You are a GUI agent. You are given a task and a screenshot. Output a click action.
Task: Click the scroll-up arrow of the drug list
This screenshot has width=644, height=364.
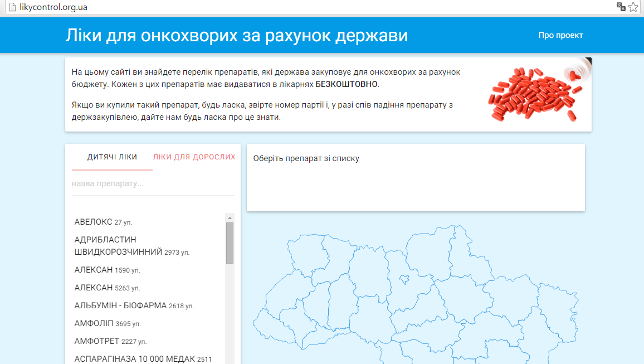(230, 217)
